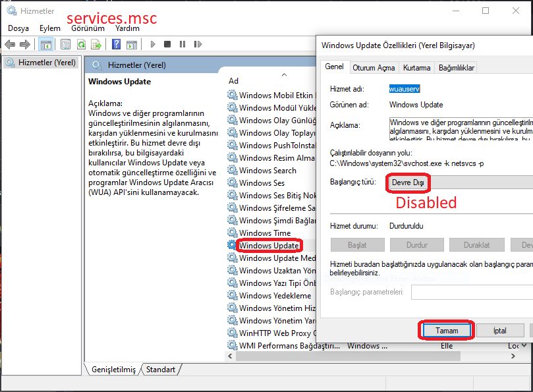Click the Restart Service toolbar icon

tap(198, 44)
